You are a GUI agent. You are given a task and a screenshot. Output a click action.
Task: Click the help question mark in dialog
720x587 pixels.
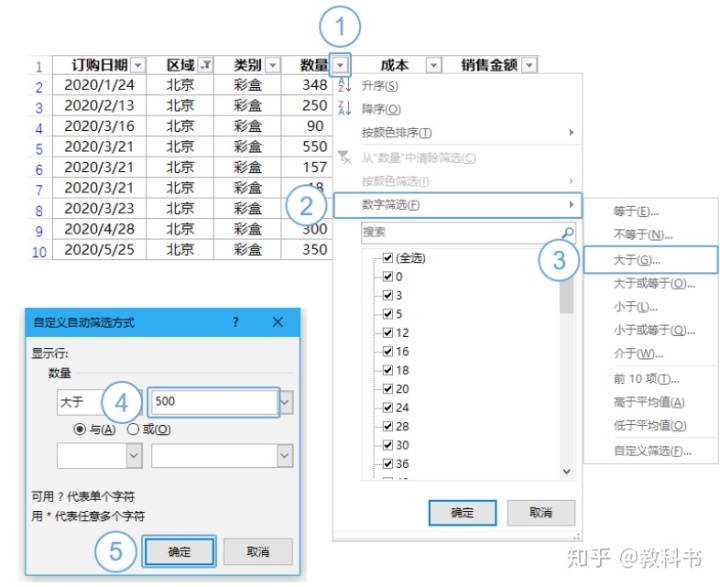236,322
